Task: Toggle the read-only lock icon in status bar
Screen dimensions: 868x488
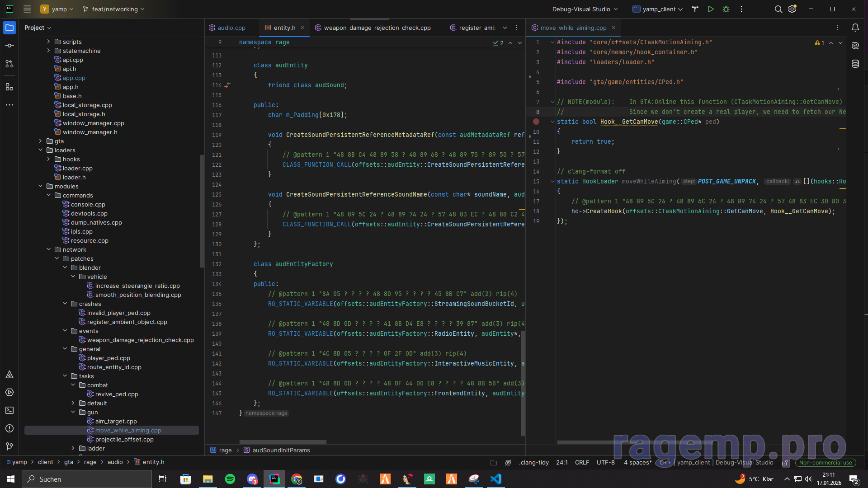Action: tap(785, 463)
